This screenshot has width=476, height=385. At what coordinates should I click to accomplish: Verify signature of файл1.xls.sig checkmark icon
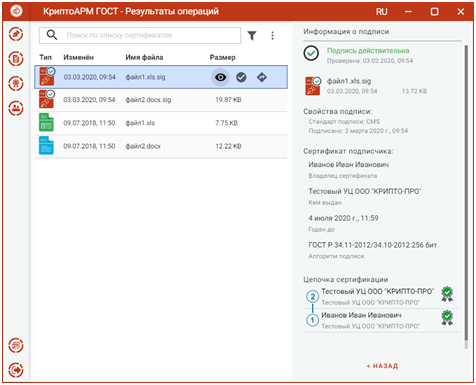point(241,77)
